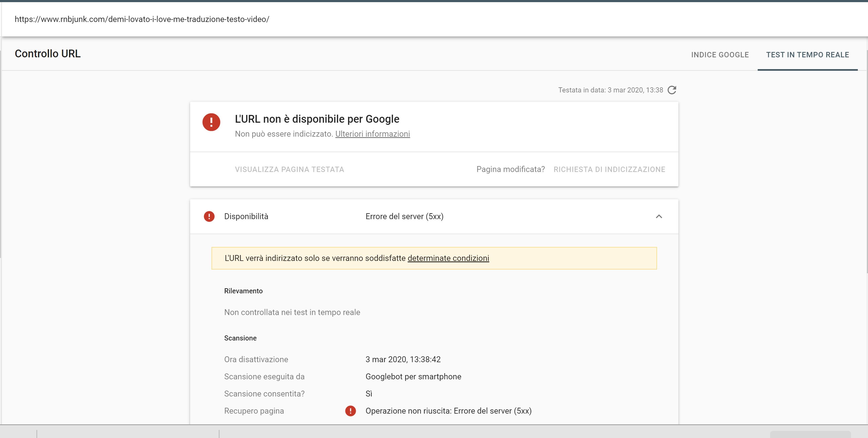Viewport: 868px width, 438px height.
Task: Click the Errore del server (5xx) status text
Action: 404,216
